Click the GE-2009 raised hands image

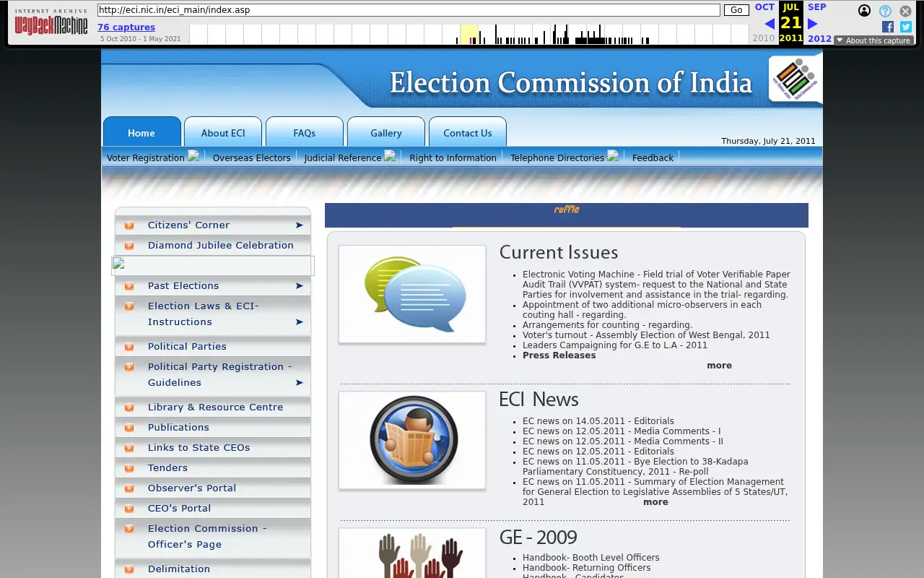click(x=412, y=553)
